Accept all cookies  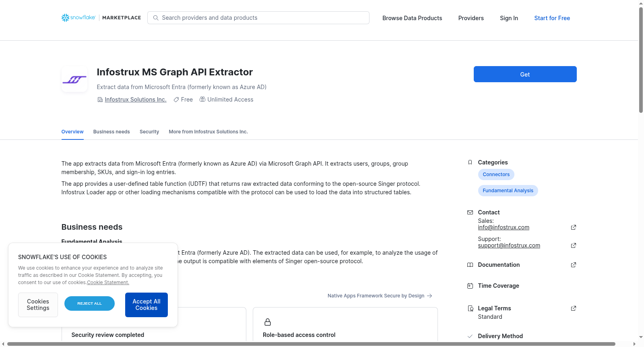[x=147, y=305]
